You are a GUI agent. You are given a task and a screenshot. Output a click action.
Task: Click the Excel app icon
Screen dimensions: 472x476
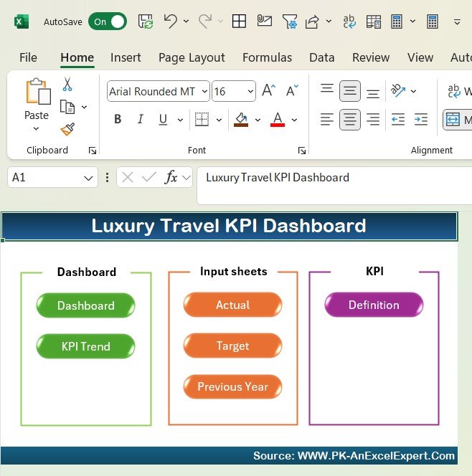21,22
